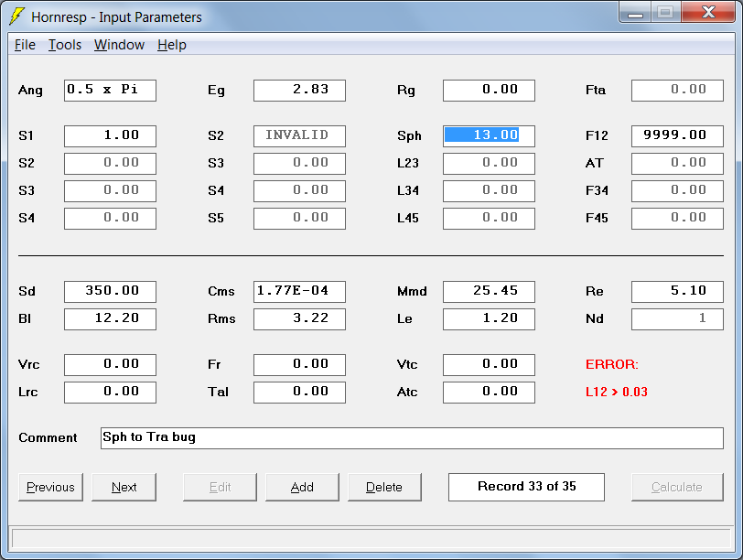Image resolution: width=743 pixels, height=560 pixels.
Task: Click the Rg input field
Action: click(x=489, y=91)
